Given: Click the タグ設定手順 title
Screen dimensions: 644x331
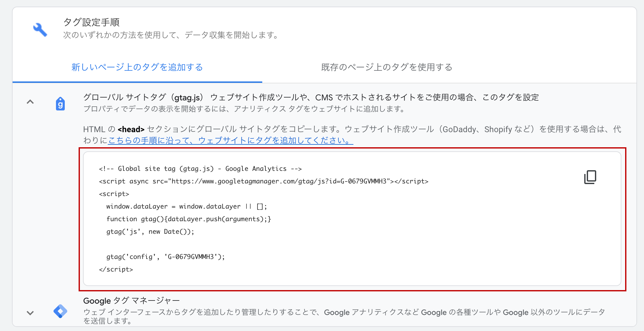Looking at the screenshot, I should tap(92, 22).
